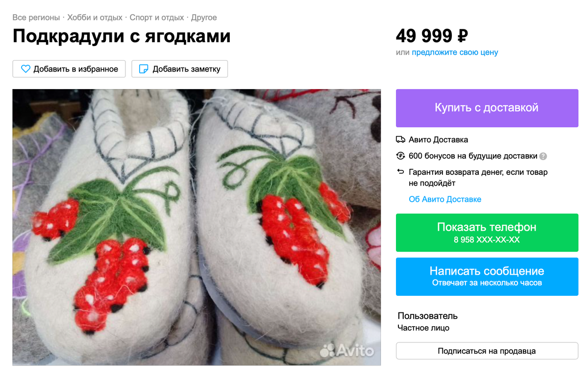Follow the предложите свою цену link
This screenshot has width=588, height=382.
455,52
